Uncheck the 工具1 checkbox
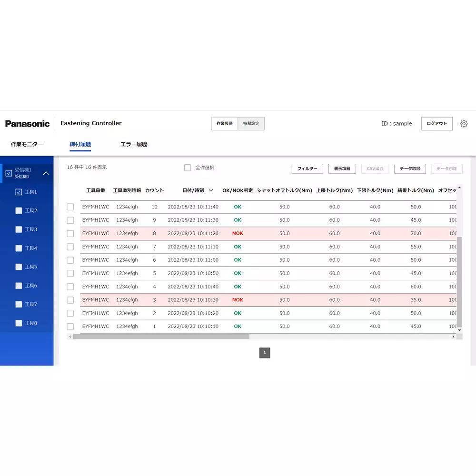Screen dimensions: 476x476 coord(19,192)
